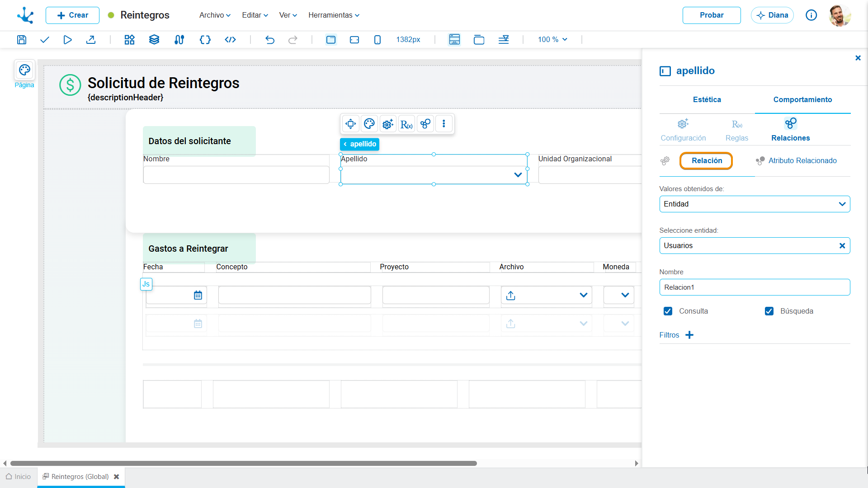The height and width of the screenshot is (488, 868).
Task: Open the Ver menu
Action: coord(288,15)
